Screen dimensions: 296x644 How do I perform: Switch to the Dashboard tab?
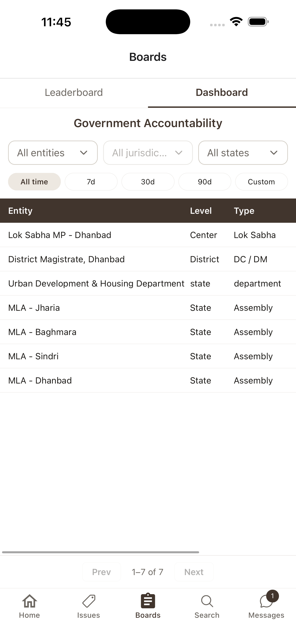click(x=222, y=93)
